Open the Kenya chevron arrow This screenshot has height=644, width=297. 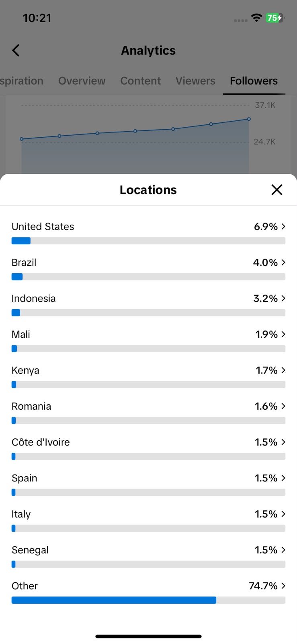point(283,370)
